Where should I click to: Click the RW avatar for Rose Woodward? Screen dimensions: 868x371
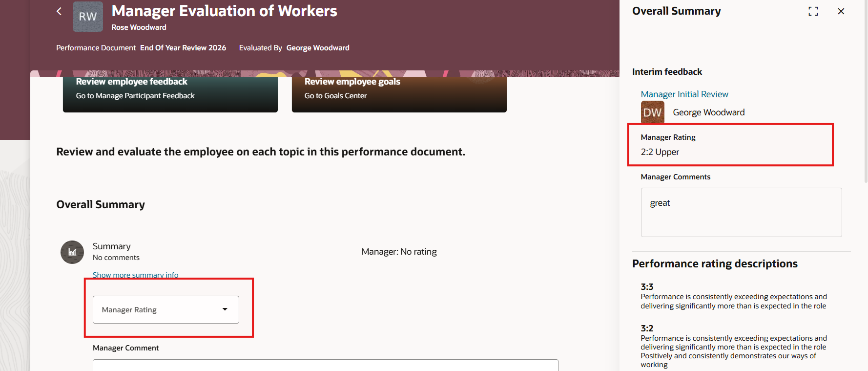coord(88,17)
